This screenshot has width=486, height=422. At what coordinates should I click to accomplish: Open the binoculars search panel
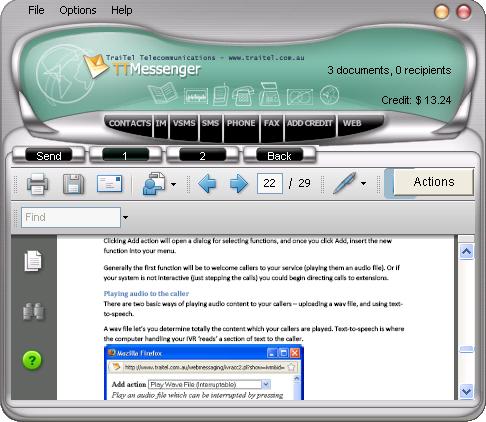33,312
